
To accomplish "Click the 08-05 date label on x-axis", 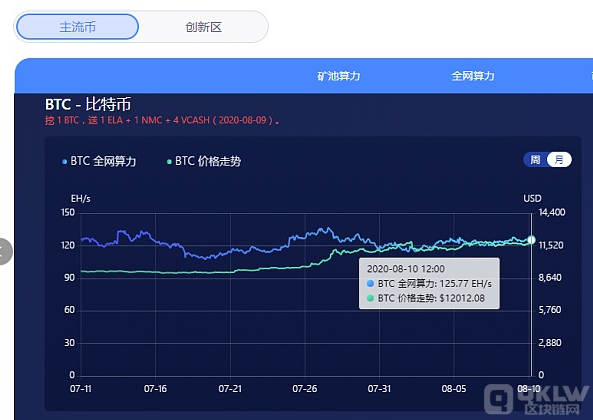I will click(x=454, y=389).
